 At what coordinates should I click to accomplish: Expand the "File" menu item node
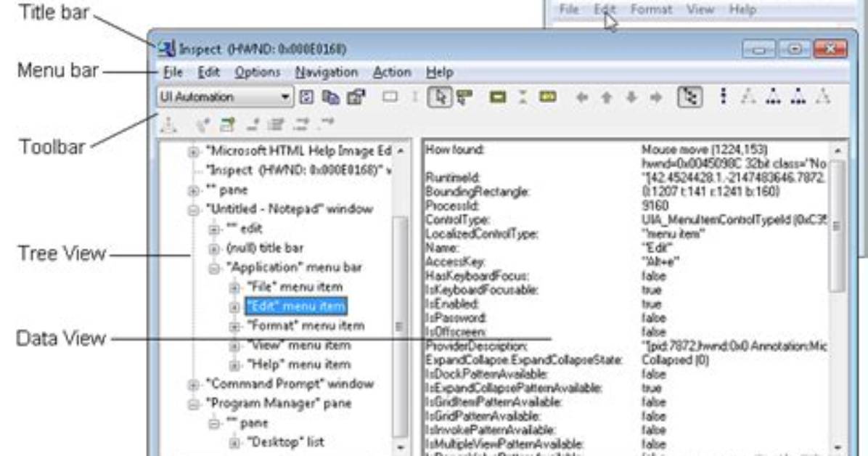point(234,288)
